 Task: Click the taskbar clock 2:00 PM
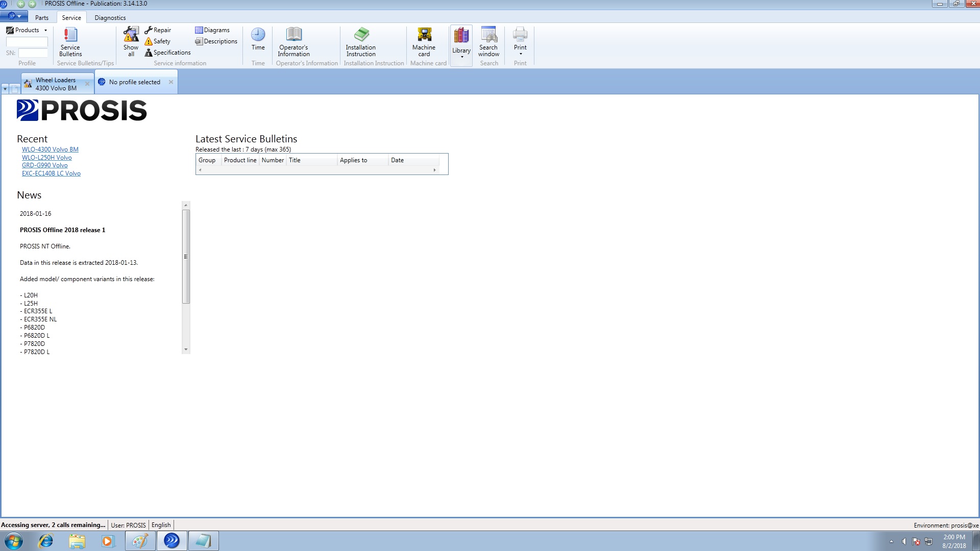pos(954,537)
